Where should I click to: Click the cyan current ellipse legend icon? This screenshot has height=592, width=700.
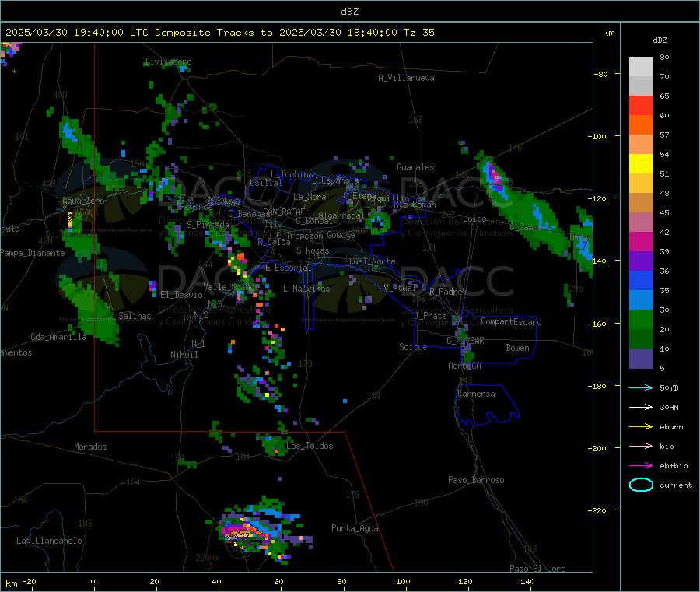(x=641, y=485)
